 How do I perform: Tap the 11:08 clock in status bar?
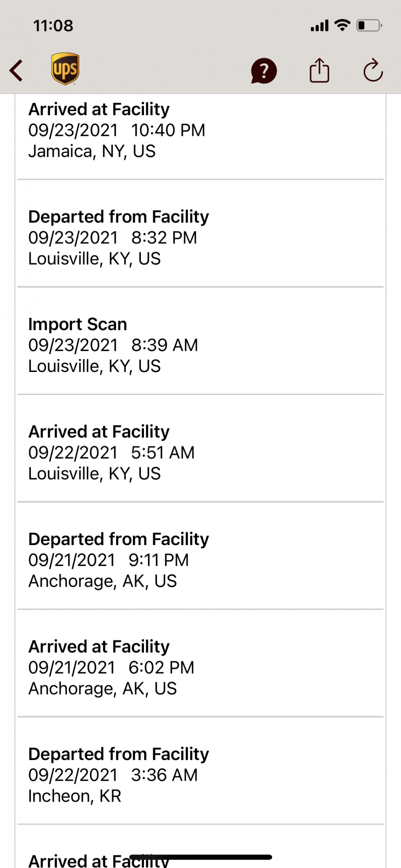pyautogui.click(x=53, y=26)
